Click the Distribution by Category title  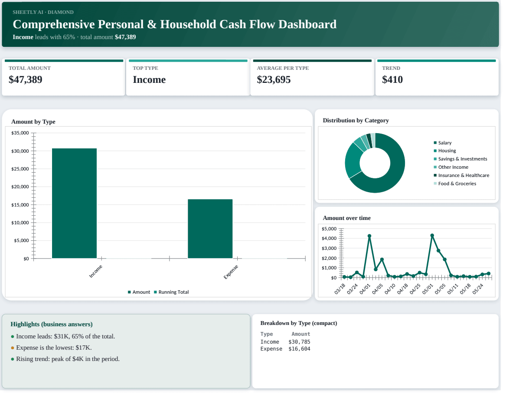click(356, 121)
